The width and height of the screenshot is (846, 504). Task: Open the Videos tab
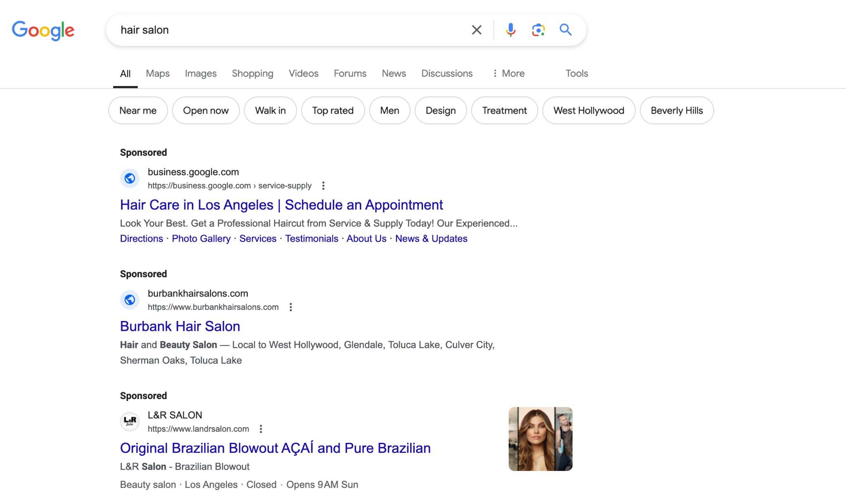click(x=304, y=74)
